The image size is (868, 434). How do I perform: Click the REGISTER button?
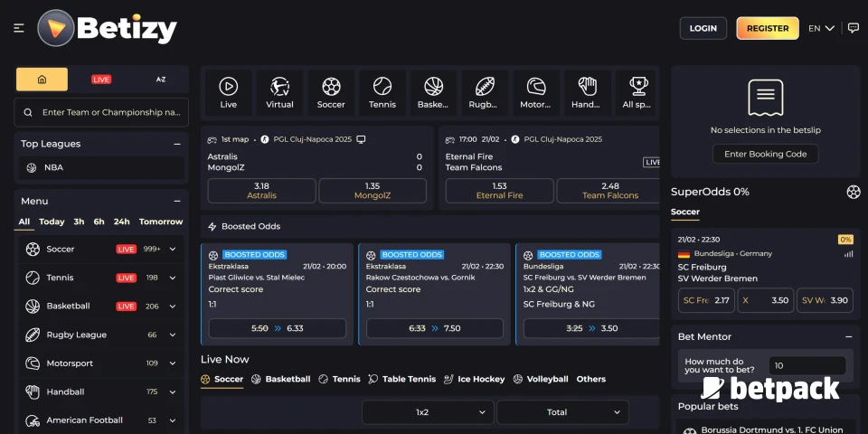(x=768, y=29)
